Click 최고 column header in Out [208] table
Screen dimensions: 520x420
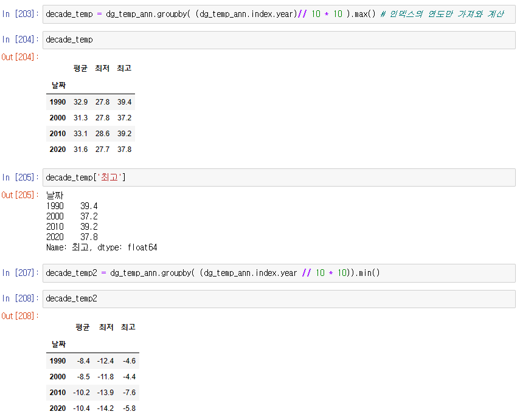[128, 328]
